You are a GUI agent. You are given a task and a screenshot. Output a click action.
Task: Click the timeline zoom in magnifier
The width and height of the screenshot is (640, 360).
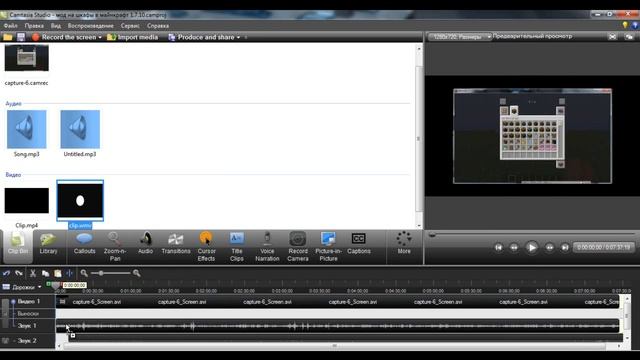(x=137, y=273)
